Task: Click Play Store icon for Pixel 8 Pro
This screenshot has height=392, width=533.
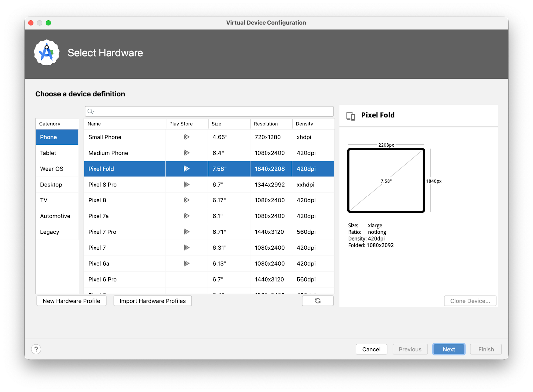Action: (x=186, y=185)
